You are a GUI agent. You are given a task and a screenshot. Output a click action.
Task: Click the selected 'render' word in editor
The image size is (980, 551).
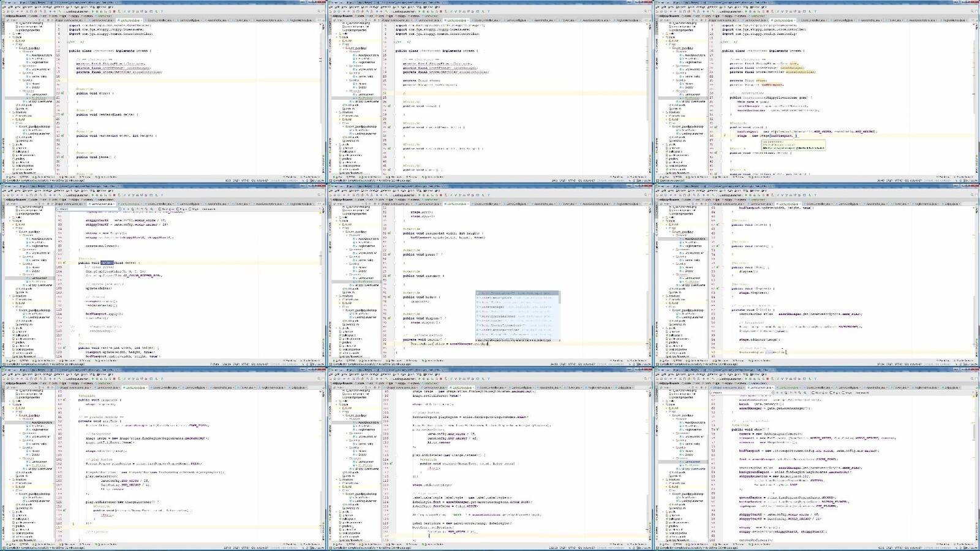(x=107, y=262)
